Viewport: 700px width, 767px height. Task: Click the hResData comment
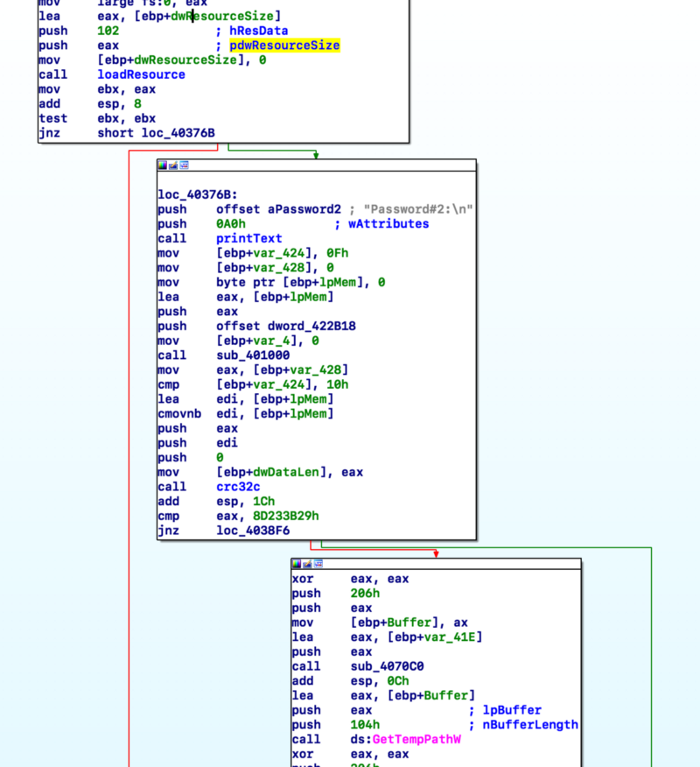pos(259,31)
